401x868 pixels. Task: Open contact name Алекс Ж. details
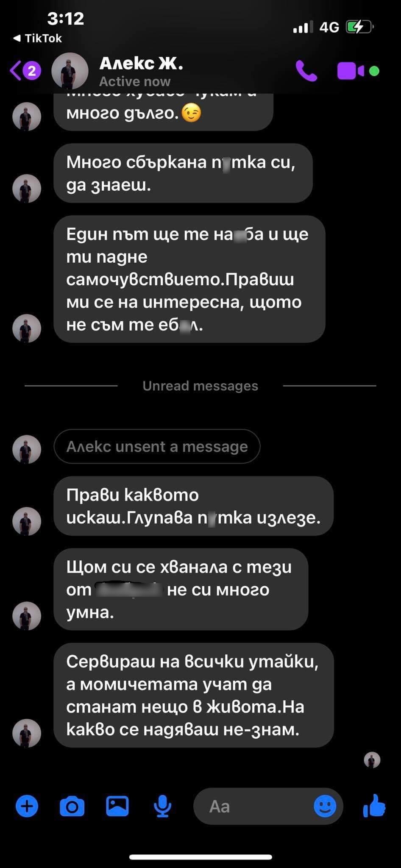(141, 64)
